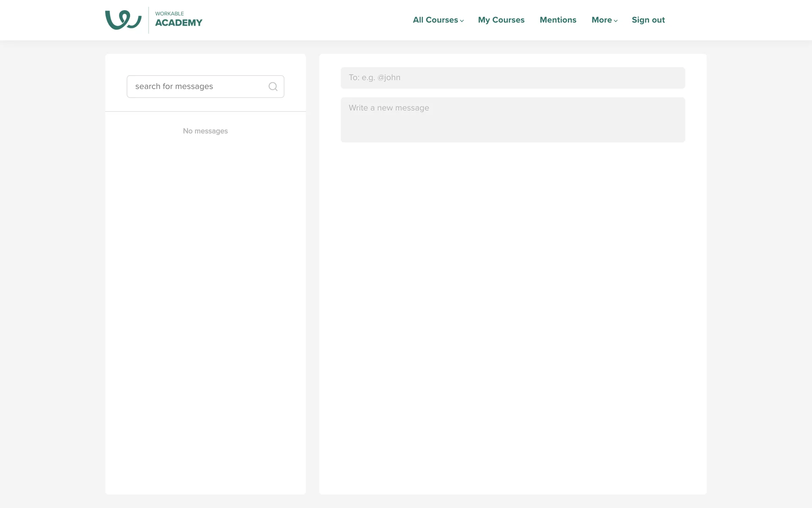
Task: Go to My Courses
Action: (501, 20)
